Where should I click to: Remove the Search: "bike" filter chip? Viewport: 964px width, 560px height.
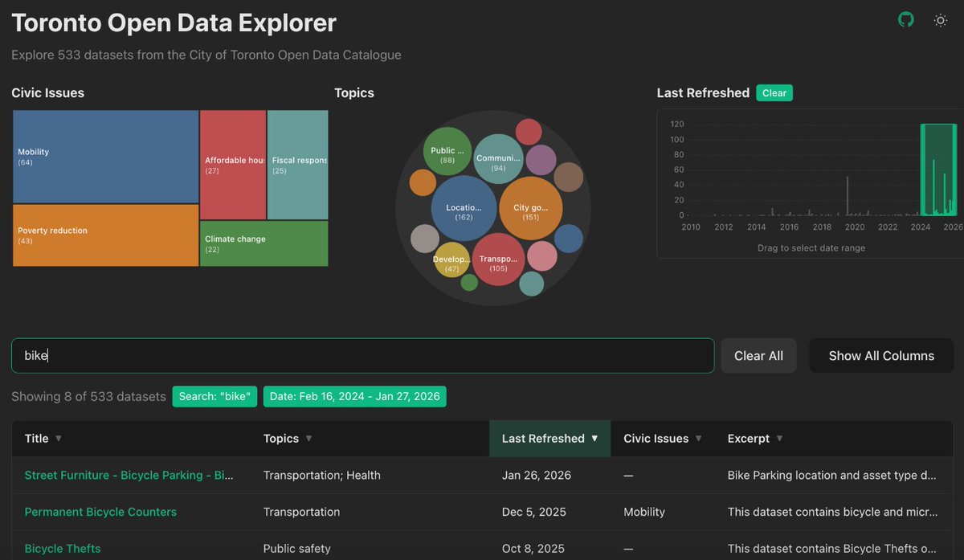tap(214, 397)
